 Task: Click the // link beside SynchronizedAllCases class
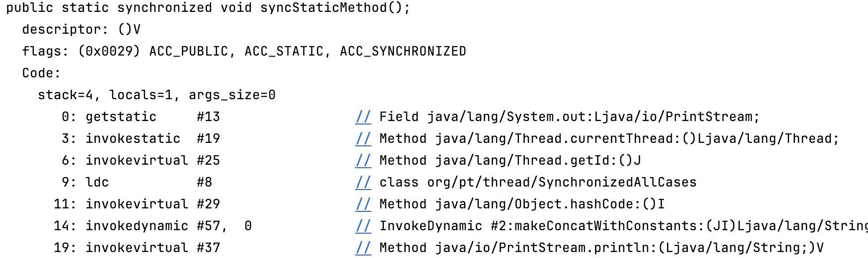363,183
